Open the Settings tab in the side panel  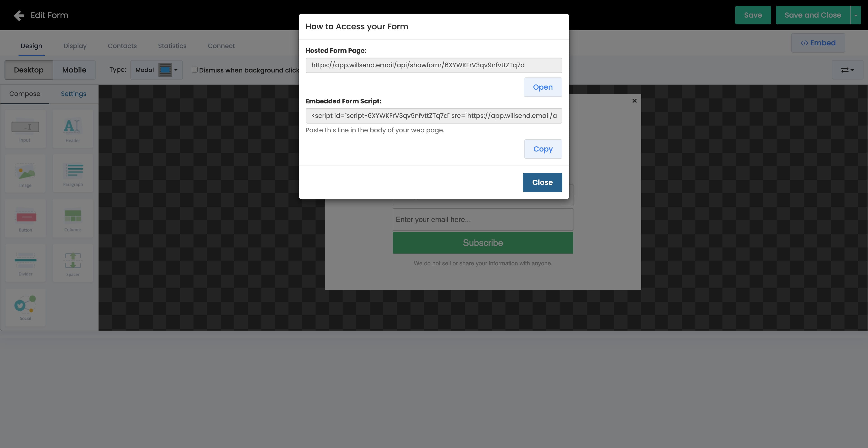pyautogui.click(x=73, y=93)
